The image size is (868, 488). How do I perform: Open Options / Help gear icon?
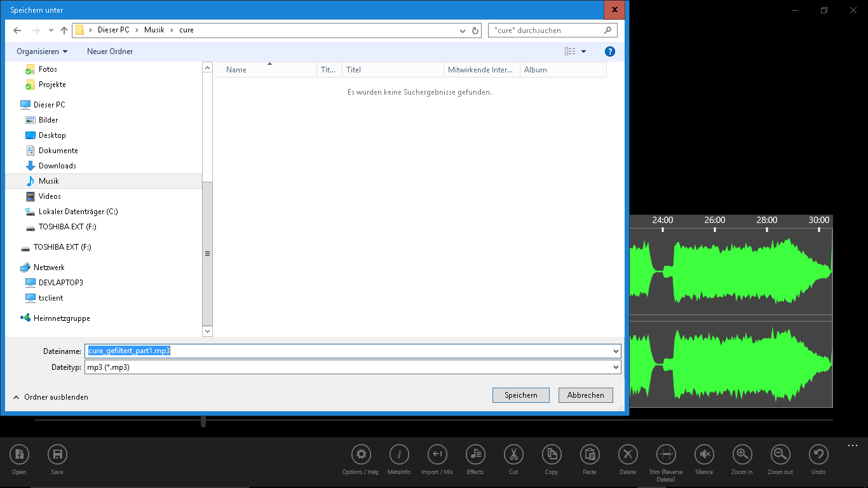tap(361, 454)
